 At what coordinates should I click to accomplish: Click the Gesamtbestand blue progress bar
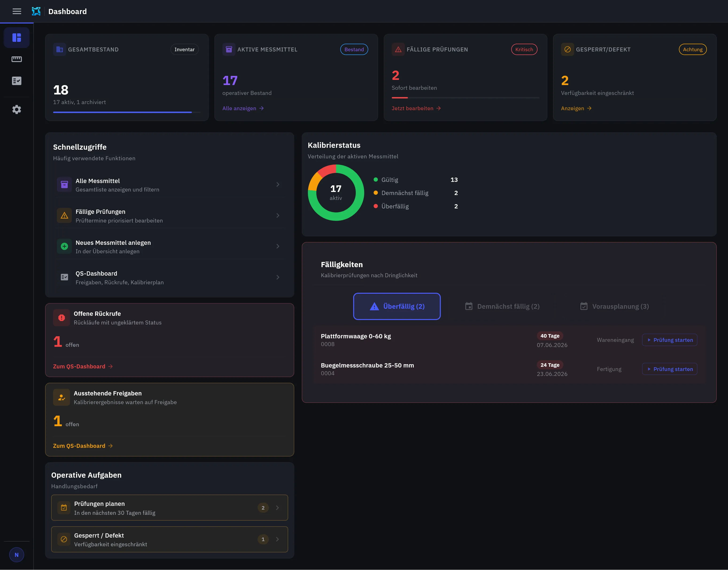pyautogui.click(x=127, y=113)
